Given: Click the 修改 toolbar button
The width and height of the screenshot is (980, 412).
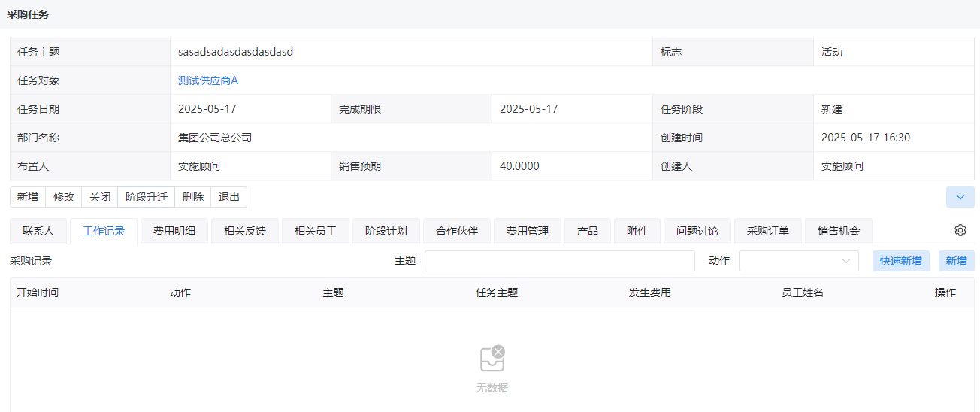Looking at the screenshot, I should tap(64, 197).
